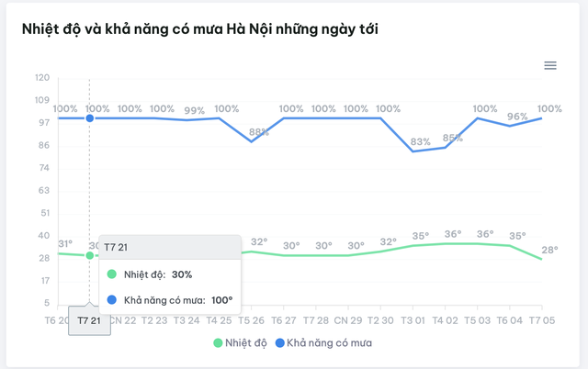
Task: Click the blue data point at T7 21
Action: click(x=90, y=118)
